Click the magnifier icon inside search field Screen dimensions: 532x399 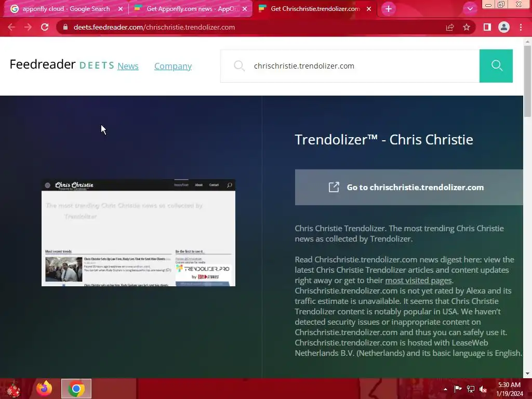(x=239, y=66)
